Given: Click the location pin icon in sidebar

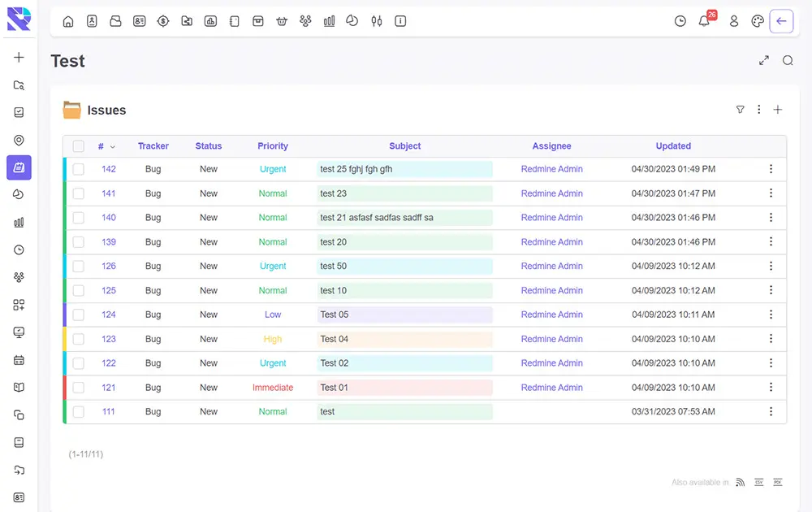Looking at the screenshot, I should click(x=19, y=140).
